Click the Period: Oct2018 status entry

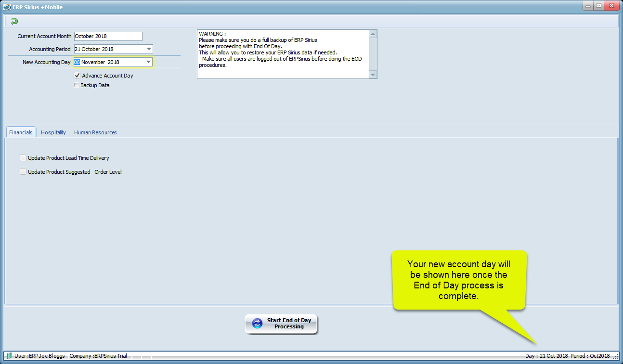pos(590,356)
